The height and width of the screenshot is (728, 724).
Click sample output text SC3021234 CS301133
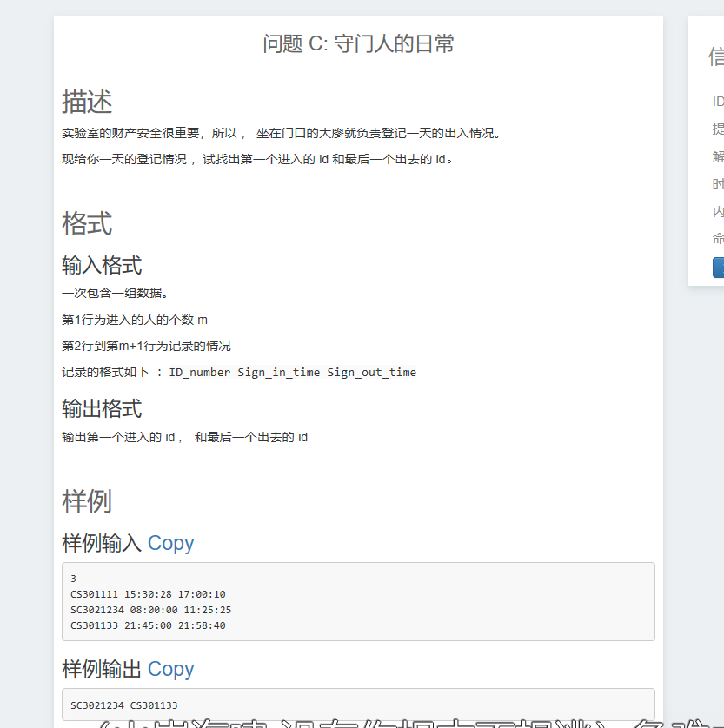[124, 705]
